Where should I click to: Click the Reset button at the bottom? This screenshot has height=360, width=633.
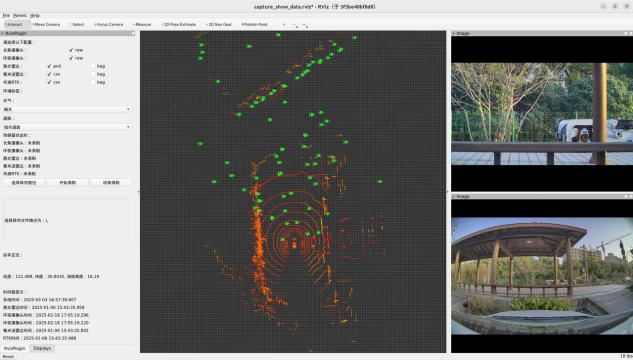pos(8,356)
